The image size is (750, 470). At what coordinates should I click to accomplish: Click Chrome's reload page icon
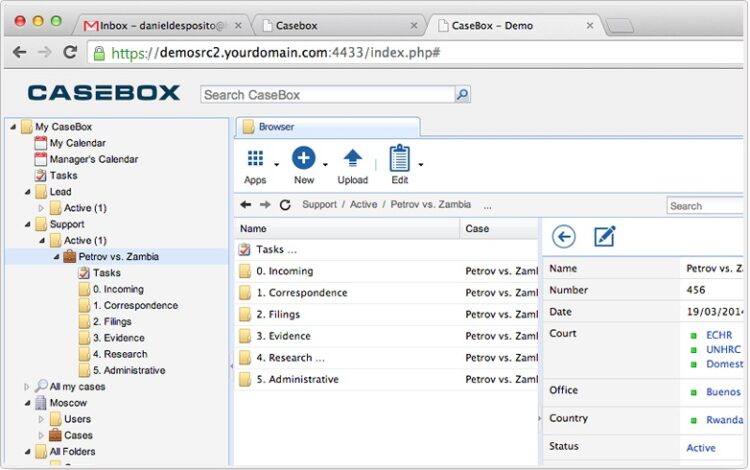[x=70, y=52]
